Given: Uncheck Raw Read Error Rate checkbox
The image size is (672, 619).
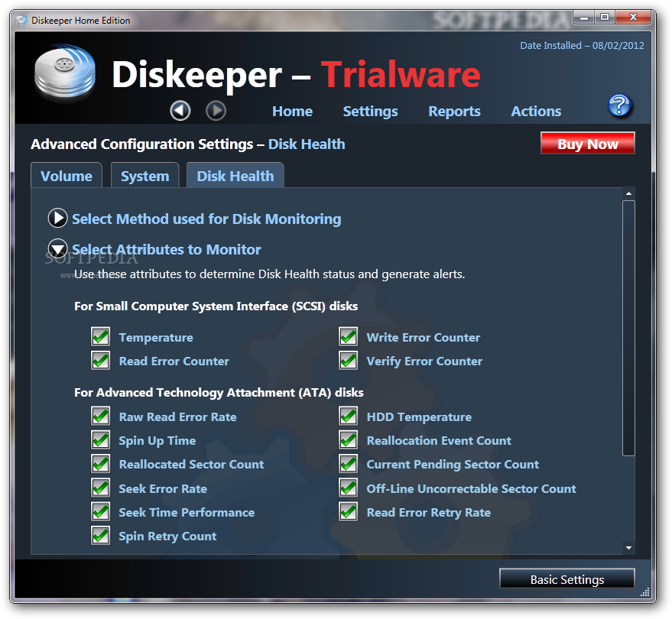Looking at the screenshot, I should (x=101, y=416).
